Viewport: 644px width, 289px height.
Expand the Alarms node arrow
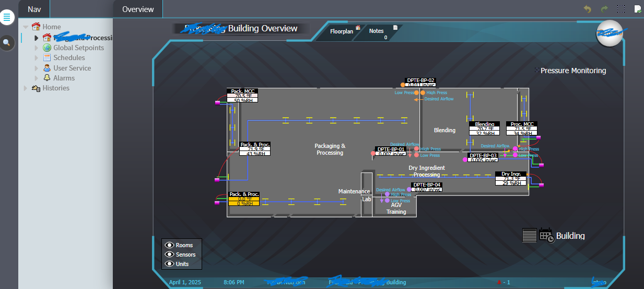click(37, 78)
